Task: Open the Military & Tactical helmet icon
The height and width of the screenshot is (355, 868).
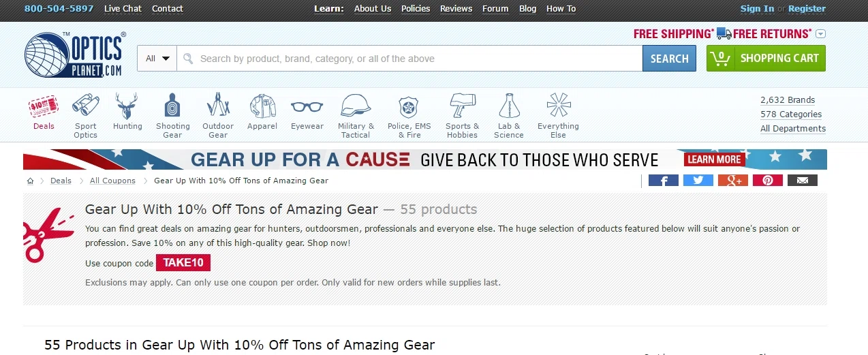Action: pos(356,106)
